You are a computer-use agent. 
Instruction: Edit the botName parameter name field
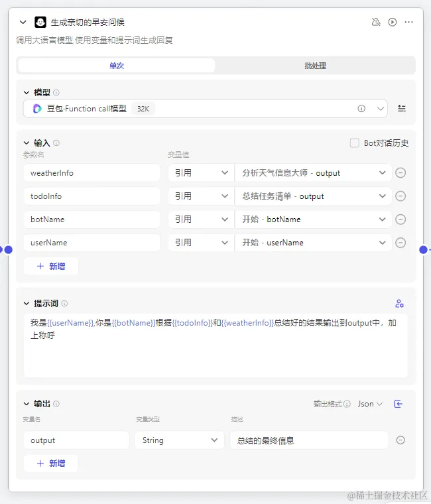click(x=92, y=220)
